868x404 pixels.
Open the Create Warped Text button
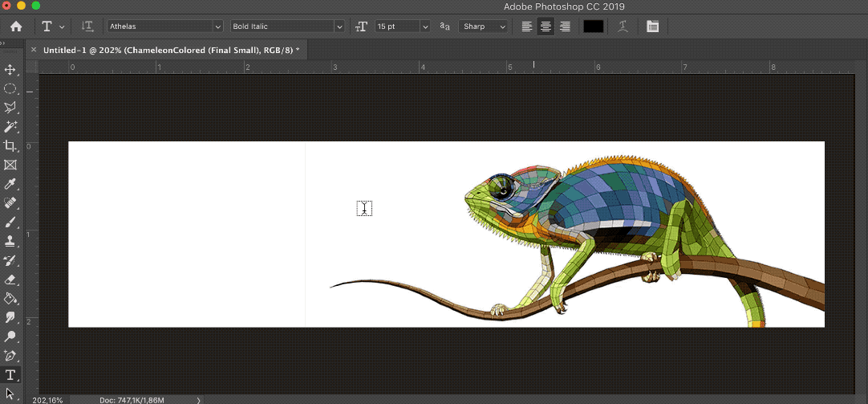coord(623,27)
